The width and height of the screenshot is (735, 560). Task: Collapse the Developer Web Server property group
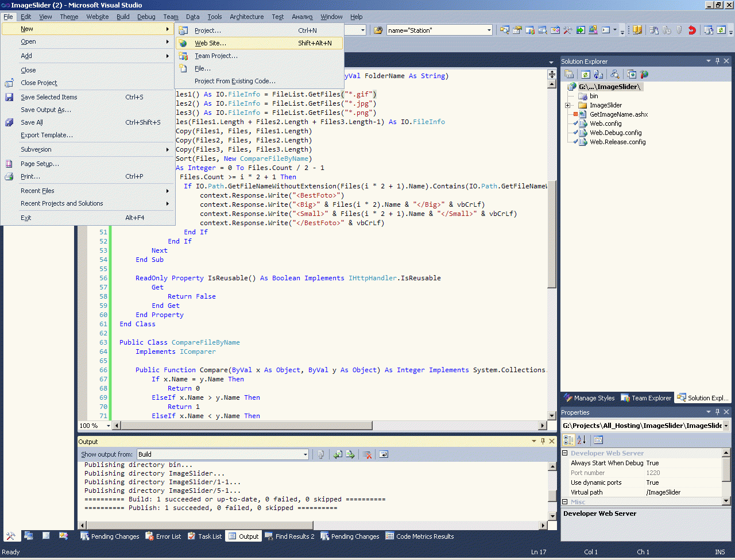564,453
